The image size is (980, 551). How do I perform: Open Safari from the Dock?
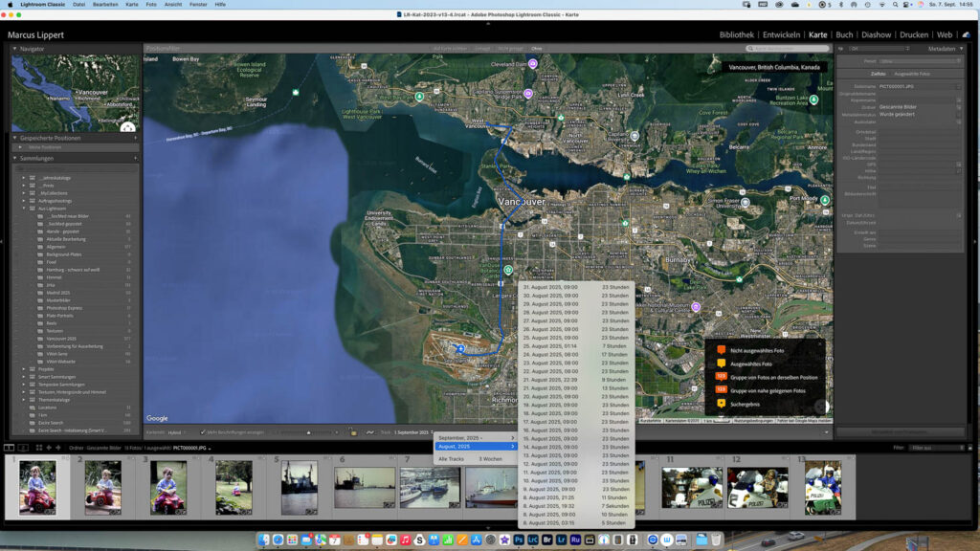[x=278, y=540]
